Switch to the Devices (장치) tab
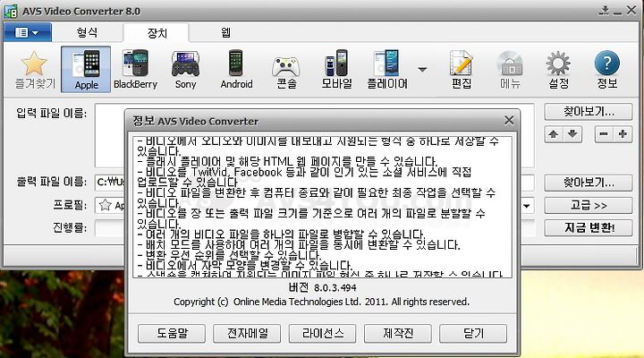This screenshot has height=358, width=644. pyautogui.click(x=157, y=33)
